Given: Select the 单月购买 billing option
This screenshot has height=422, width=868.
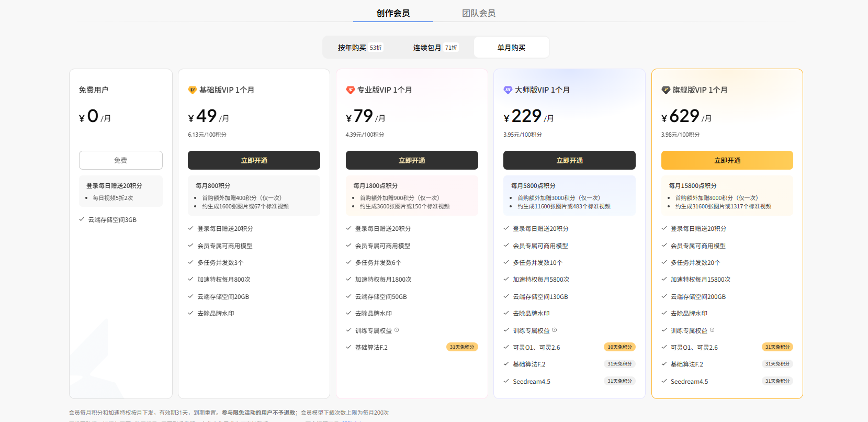Looking at the screenshot, I should point(511,48).
